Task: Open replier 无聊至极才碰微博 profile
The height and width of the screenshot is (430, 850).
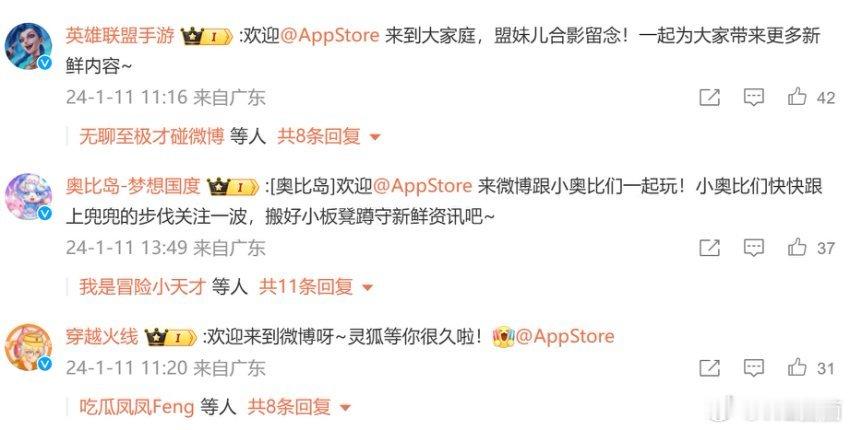Action: (x=152, y=136)
